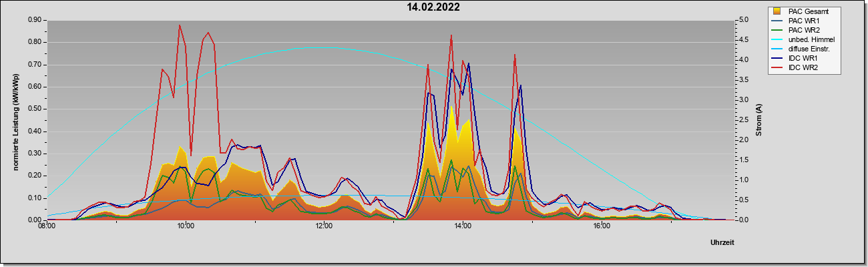Click the 0.50 left axis value
868x267 pixels.
[35, 109]
